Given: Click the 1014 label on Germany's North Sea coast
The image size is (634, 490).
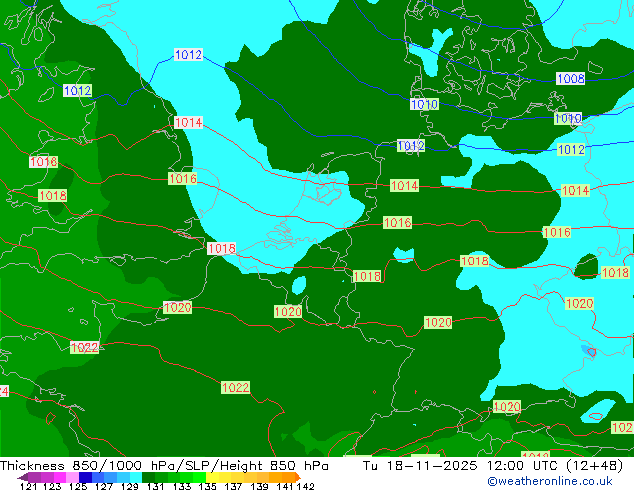Looking at the screenshot, I should tap(404, 186).
